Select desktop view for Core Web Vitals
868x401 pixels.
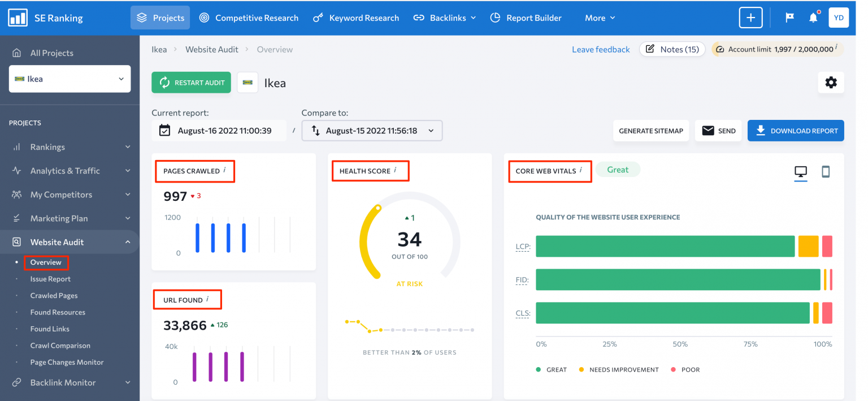801,171
